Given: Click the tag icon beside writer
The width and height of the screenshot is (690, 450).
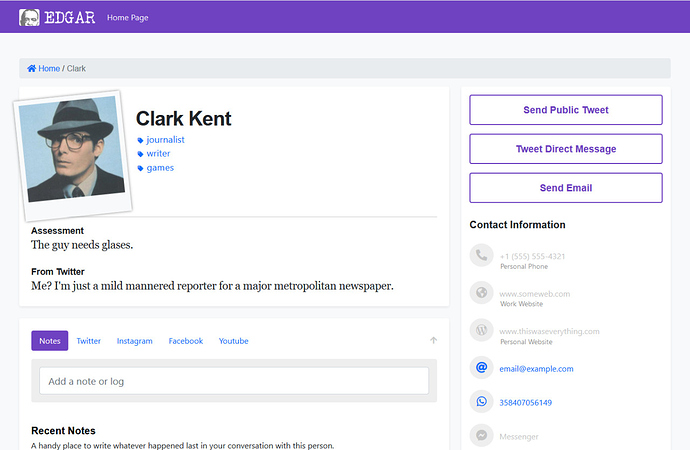Looking at the screenshot, I should pyautogui.click(x=140, y=154).
